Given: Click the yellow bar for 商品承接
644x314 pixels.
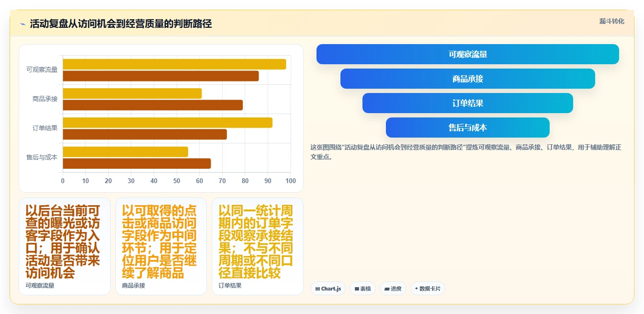Looking at the screenshot, I should click(x=132, y=93).
